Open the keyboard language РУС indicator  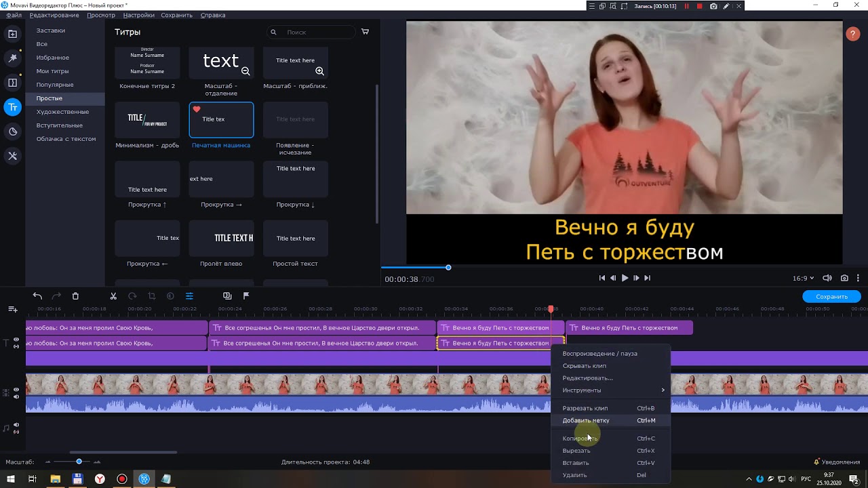[x=806, y=479]
